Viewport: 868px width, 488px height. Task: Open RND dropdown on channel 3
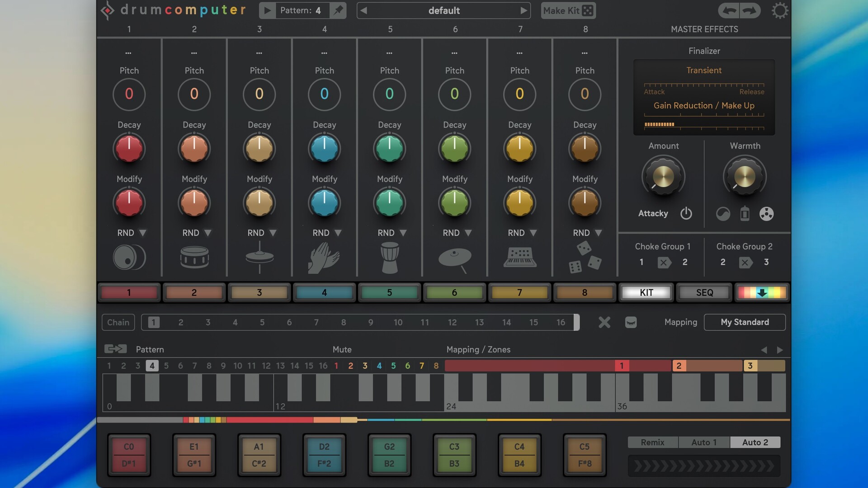coord(273,233)
